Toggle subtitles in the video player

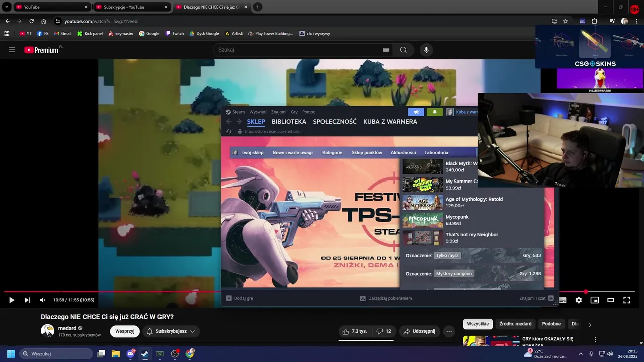tap(562, 300)
